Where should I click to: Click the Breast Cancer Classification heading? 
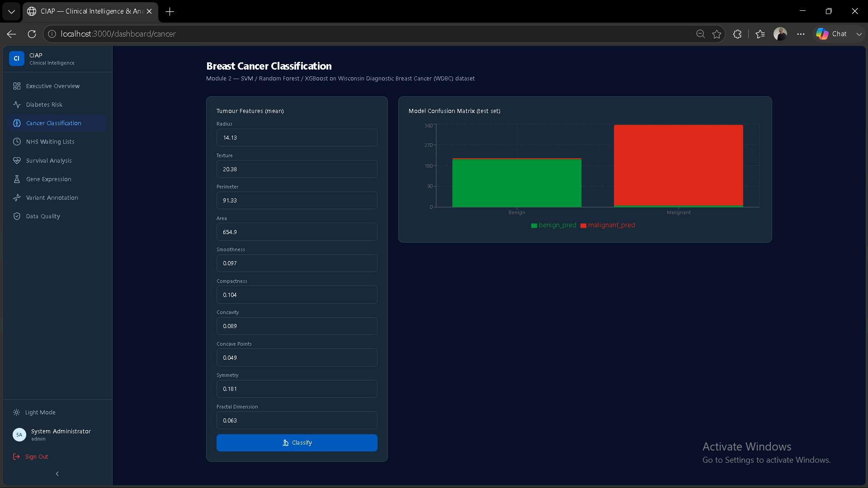click(269, 66)
